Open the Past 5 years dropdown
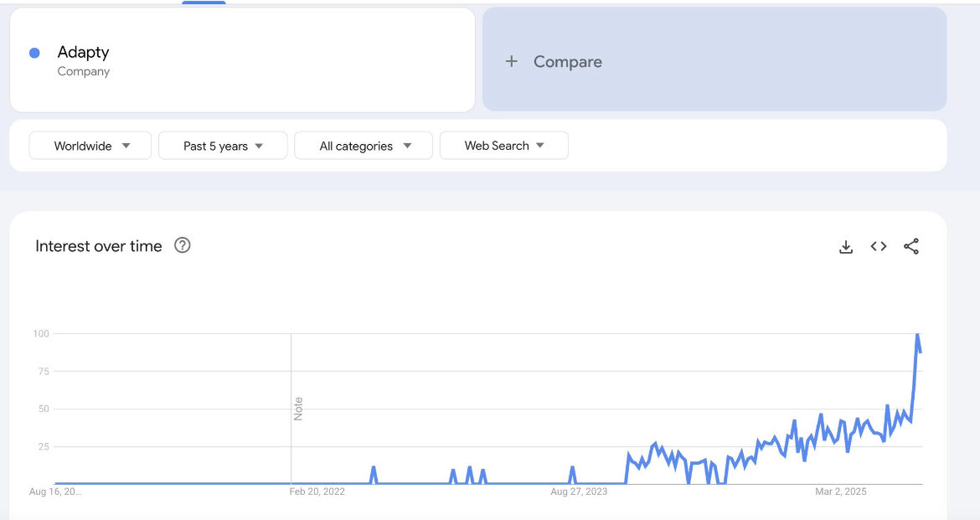 pyautogui.click(x=223, y=146)
